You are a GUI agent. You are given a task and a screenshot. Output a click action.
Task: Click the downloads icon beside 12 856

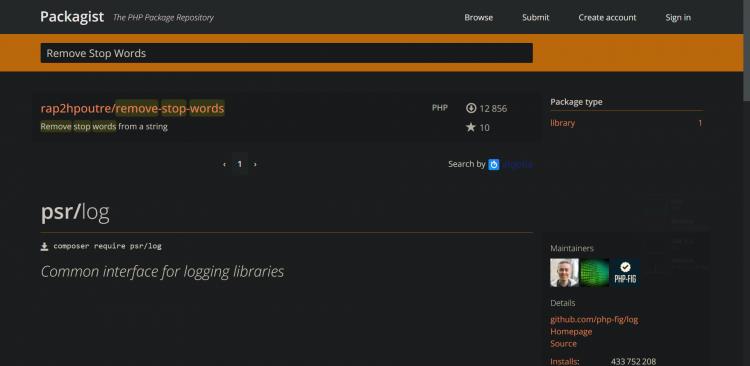(x=471, y=108)
